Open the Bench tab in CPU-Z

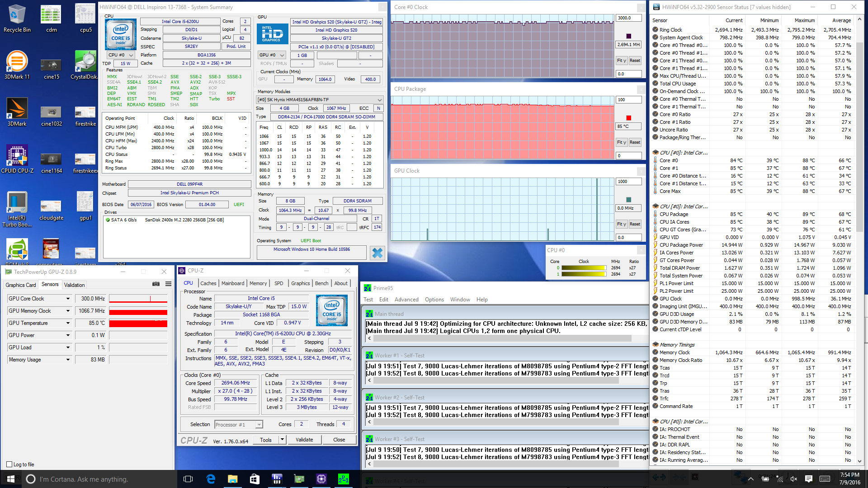tap(322, 283)
